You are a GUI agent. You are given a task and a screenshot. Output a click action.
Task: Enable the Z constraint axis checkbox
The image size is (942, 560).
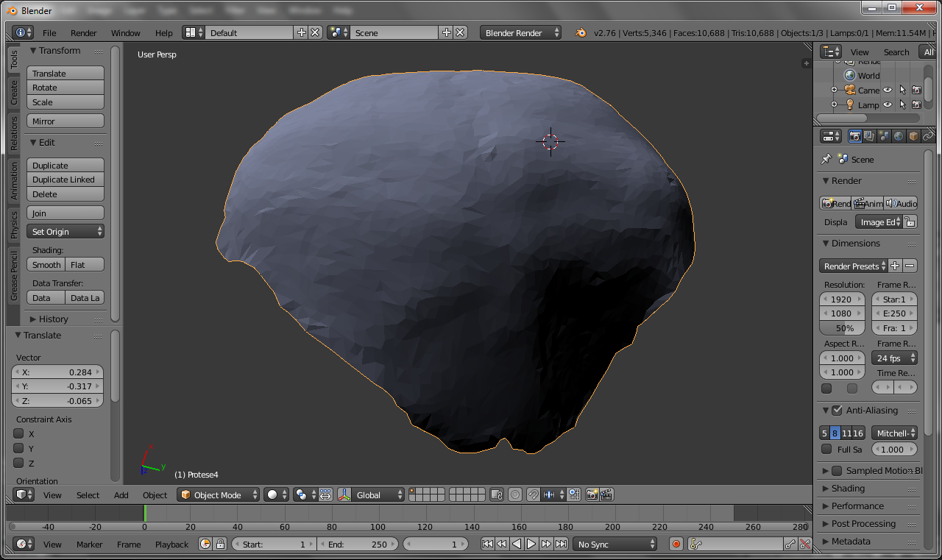pos(19,463)
